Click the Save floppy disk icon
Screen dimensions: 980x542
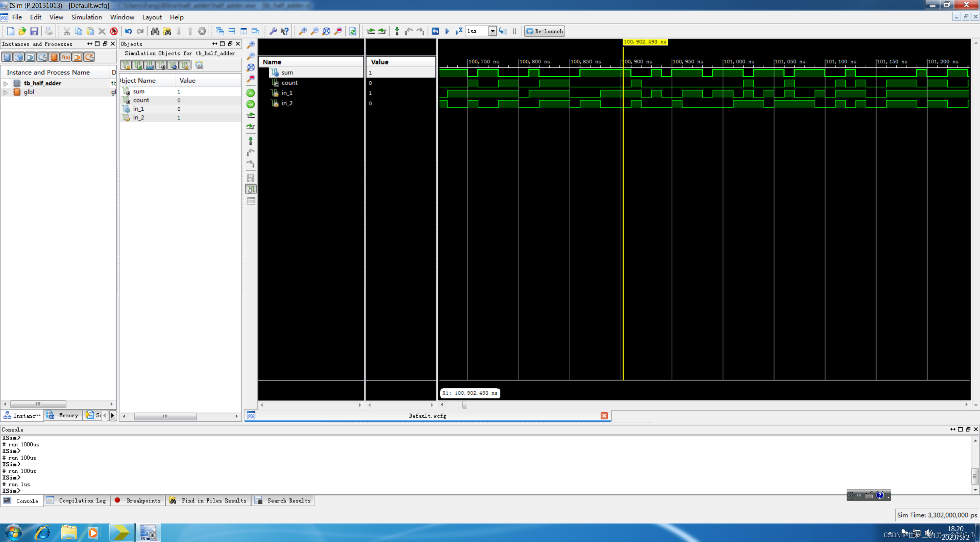[x=34, y=31]
